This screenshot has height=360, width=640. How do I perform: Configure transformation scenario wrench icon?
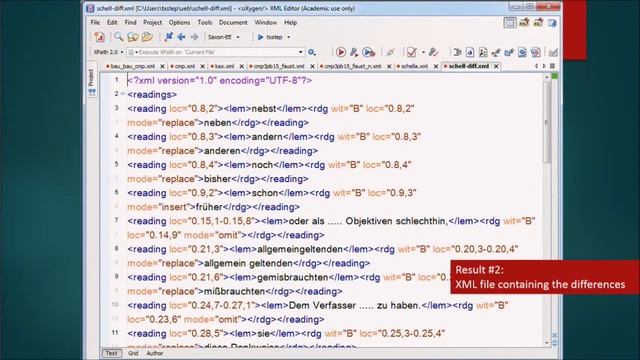354,52
